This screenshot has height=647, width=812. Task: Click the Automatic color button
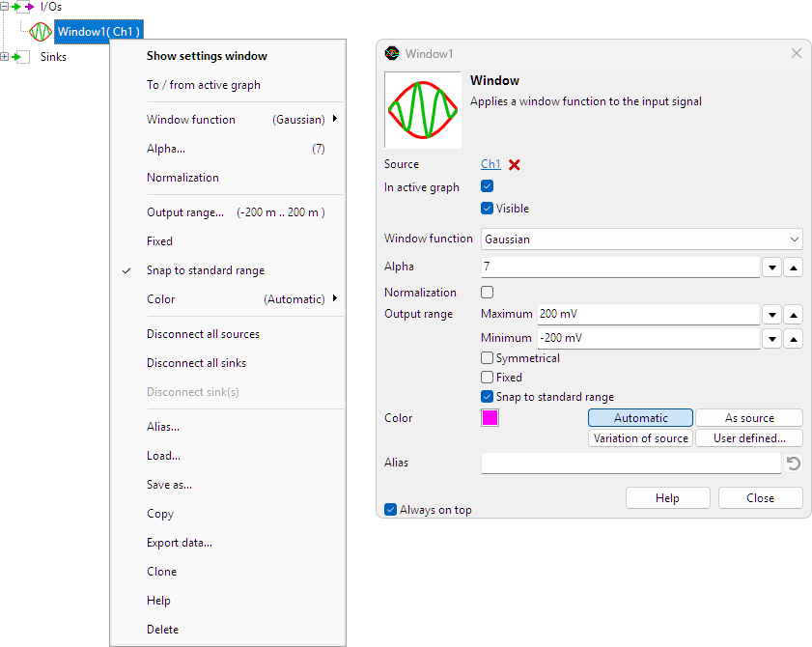click(x=640, y=418)
